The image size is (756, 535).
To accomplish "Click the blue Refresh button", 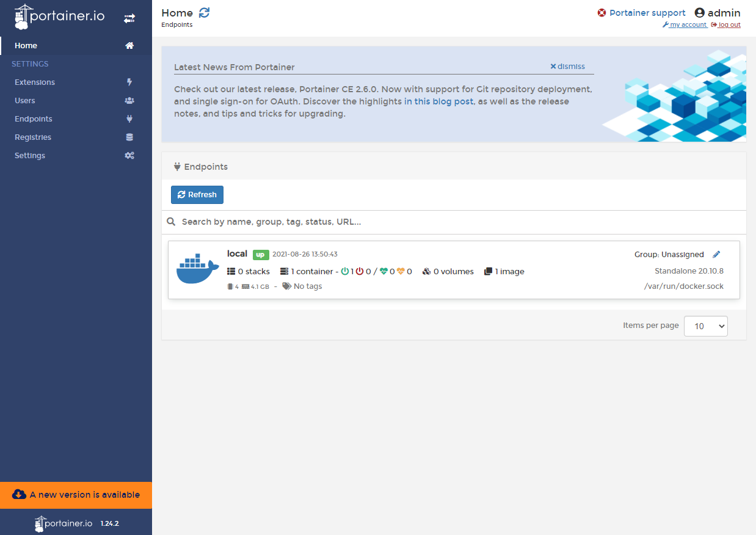I will (197, 195).
